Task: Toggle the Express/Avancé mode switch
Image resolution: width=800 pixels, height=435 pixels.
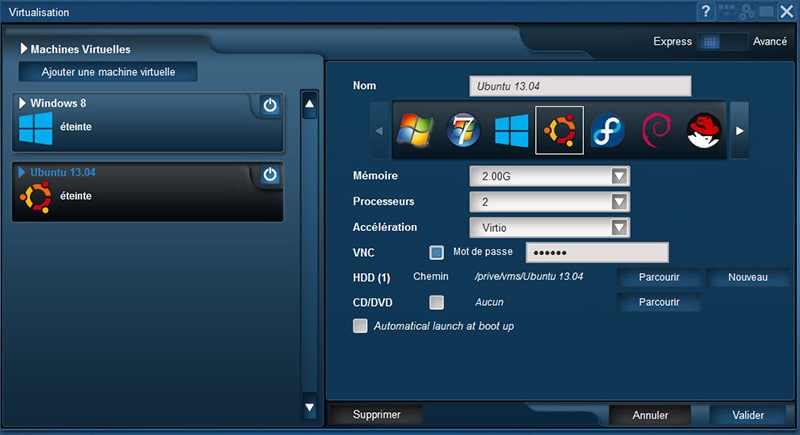Action: pyautogui.click(x=721, y=42)
